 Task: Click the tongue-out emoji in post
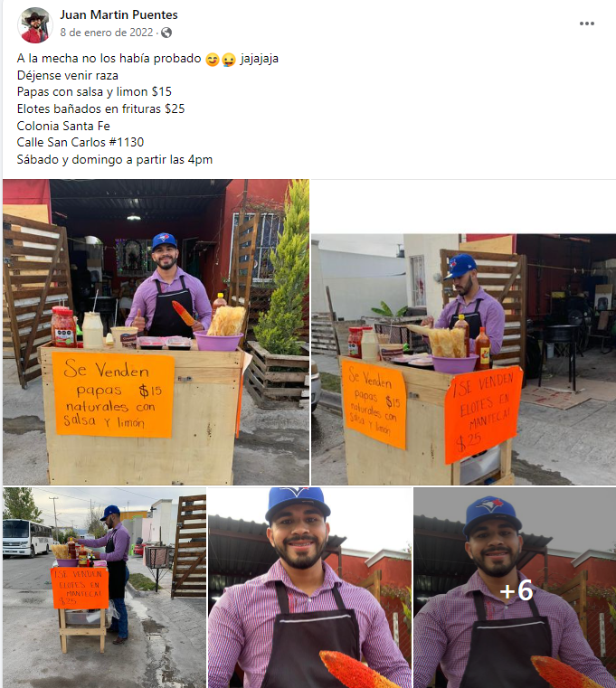[229, 59]
